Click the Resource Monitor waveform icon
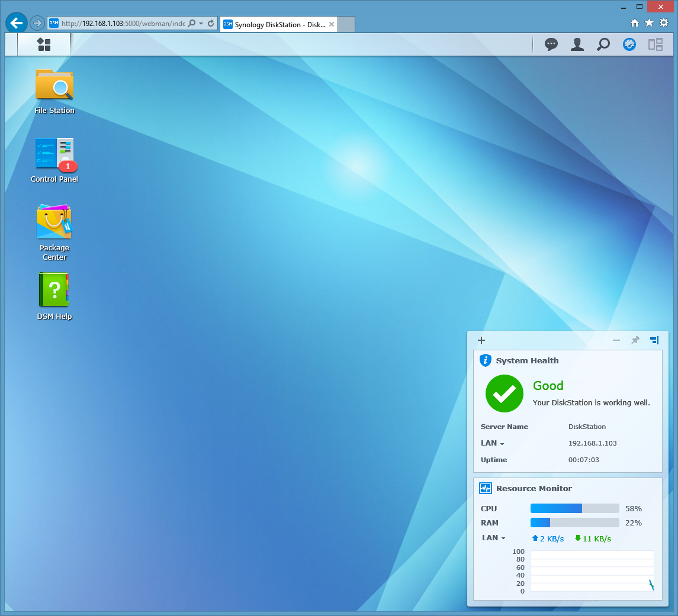This screenshot has width=678, height=616. click(x=486, y=488)
